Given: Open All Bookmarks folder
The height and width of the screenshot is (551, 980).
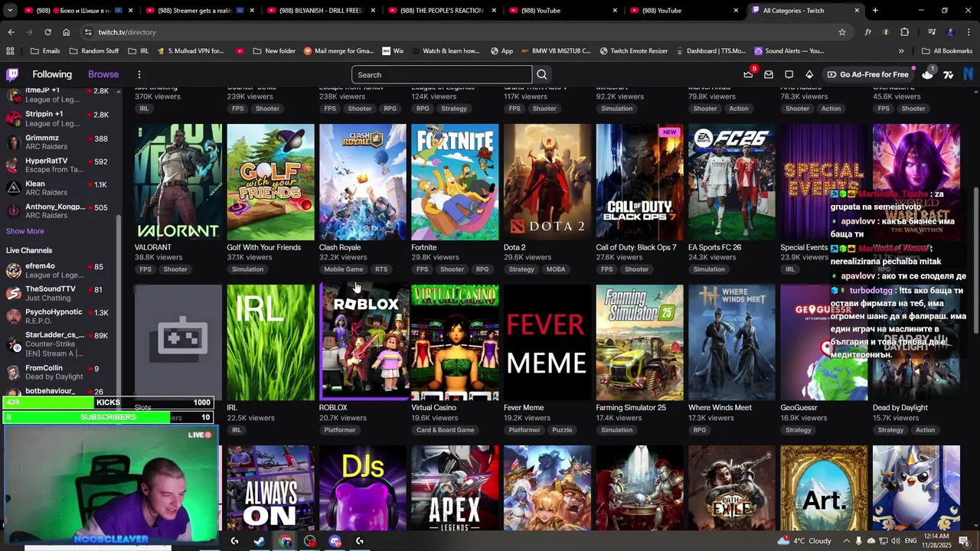Looking at the screenshot, I should pos(947,51).
